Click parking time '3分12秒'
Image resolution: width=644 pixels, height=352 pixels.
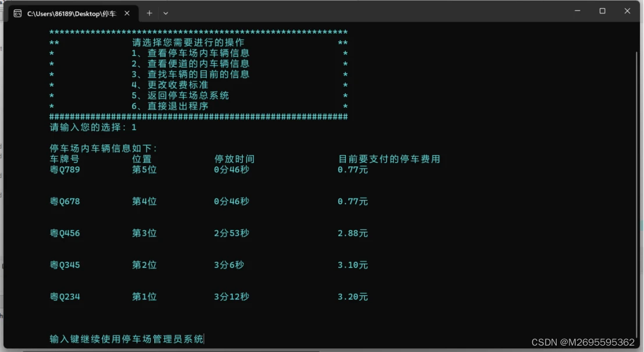[x=232, y=297]
